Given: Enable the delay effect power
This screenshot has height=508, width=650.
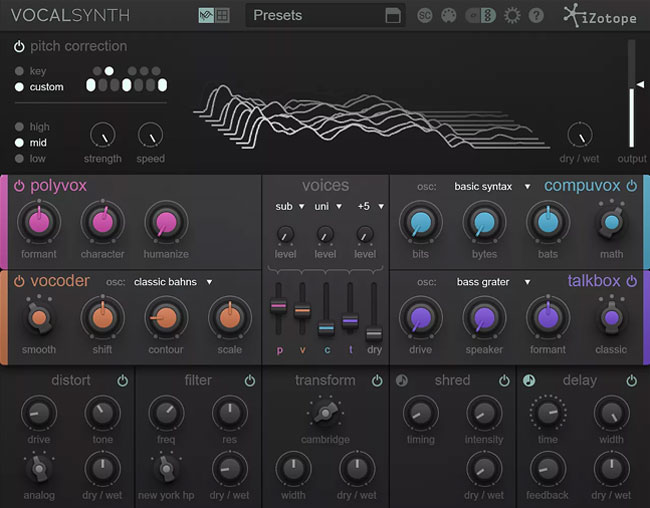Looking at the screenshot, I should (631, 380).
